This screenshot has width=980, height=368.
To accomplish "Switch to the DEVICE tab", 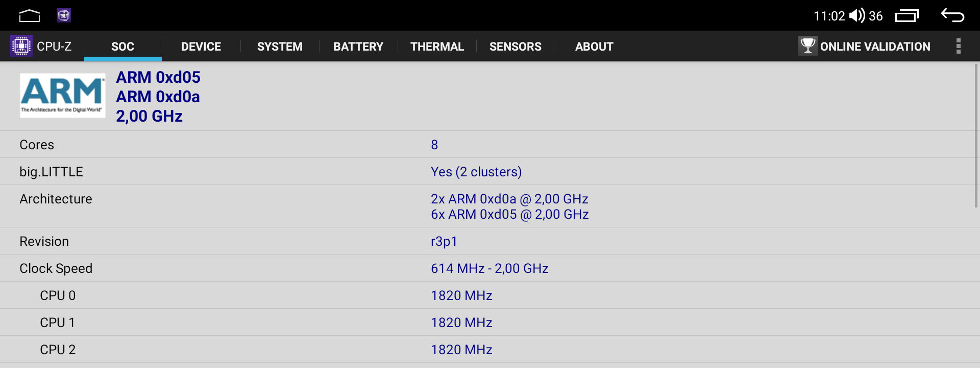I will pyautogui.click(x=201, y=47).
